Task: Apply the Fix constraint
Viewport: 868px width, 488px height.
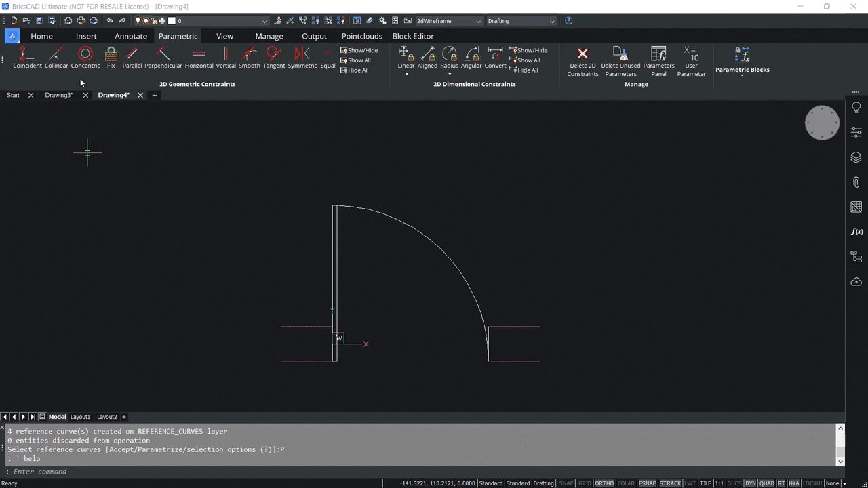Action: click(x=111, y=58)
